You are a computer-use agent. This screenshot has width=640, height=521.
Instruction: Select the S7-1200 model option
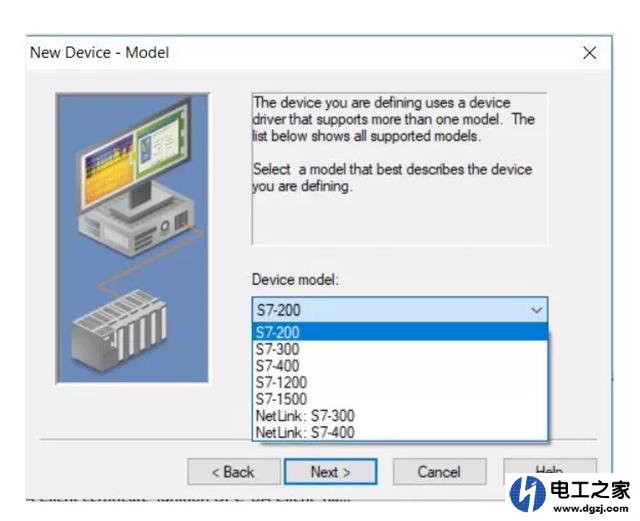[x=400, y=383]
